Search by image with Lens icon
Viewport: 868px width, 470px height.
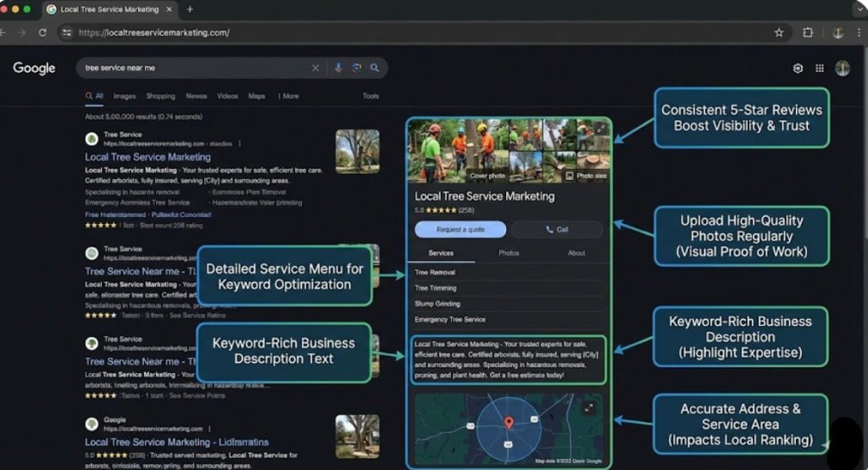pos(357,68)
